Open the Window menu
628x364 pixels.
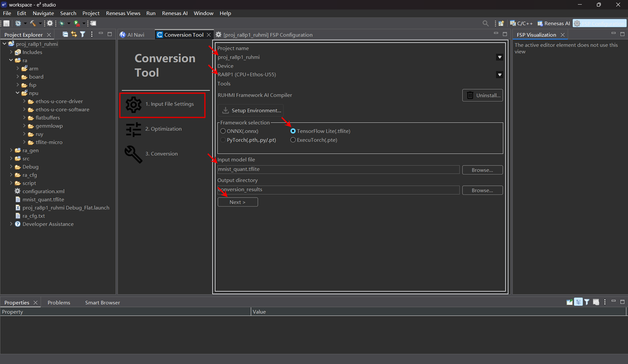[204, 13]
